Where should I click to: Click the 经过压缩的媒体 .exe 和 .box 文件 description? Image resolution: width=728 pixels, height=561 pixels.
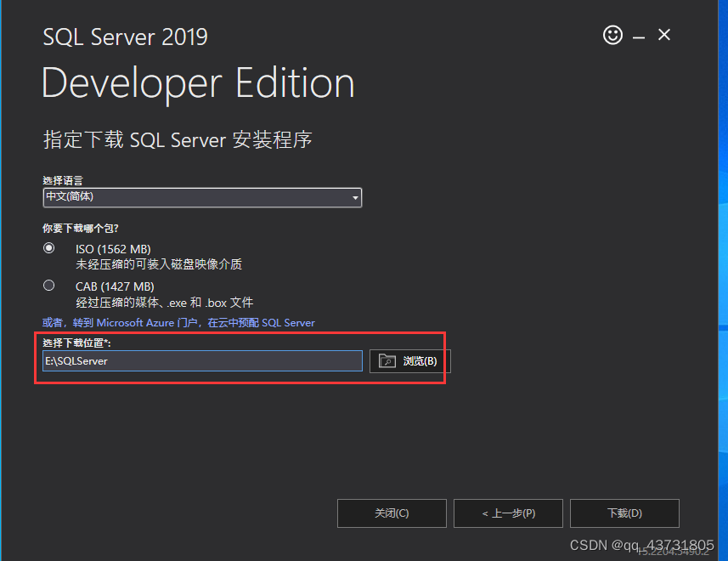(164, 303)
